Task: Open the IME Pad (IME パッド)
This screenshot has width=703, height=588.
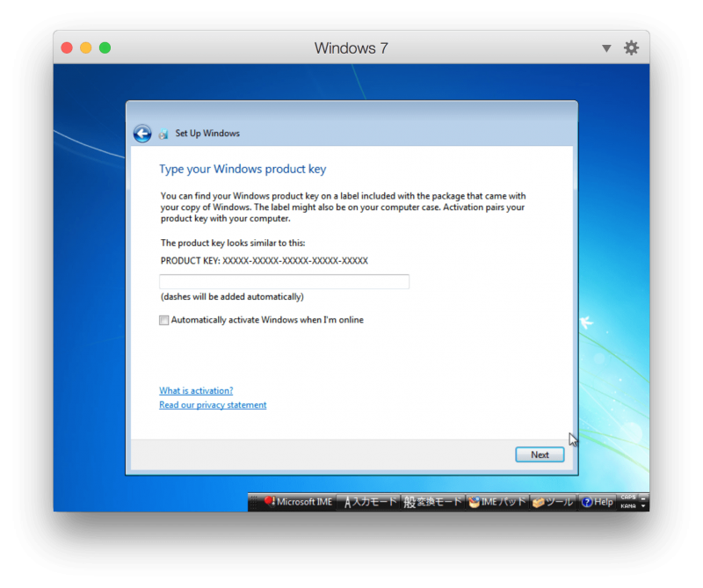Action: pyautogui.click(x=496, y=502)
